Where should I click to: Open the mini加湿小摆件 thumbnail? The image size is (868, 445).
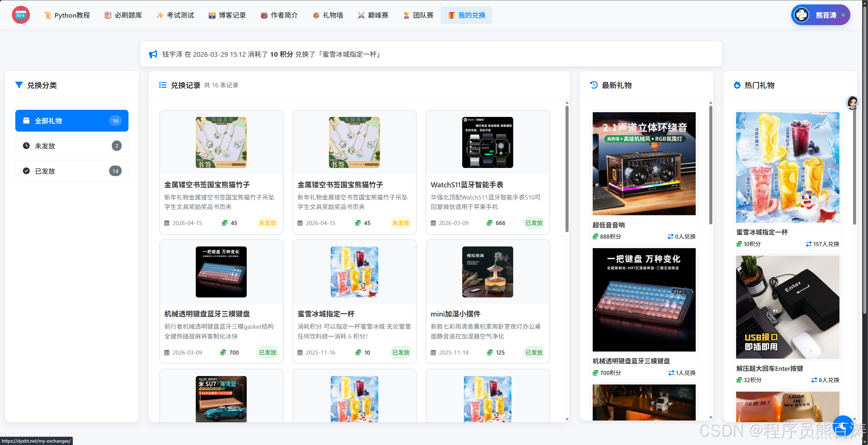(x=488, y=272)
